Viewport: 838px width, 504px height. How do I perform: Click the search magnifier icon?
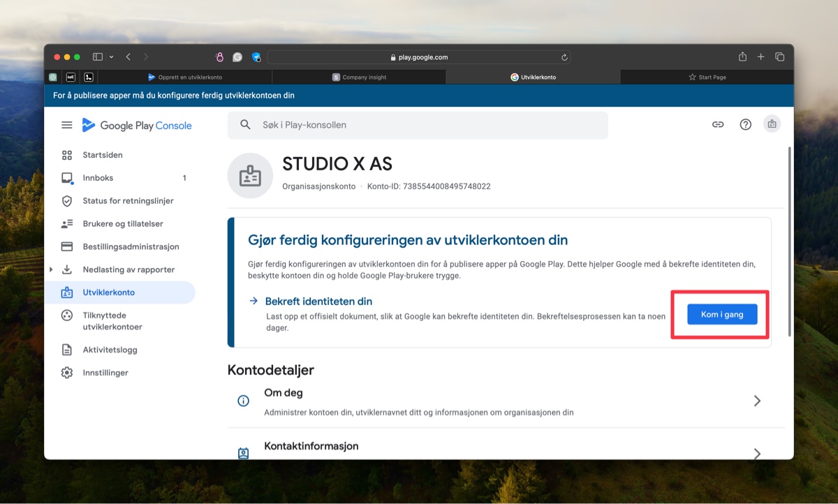coord(245,125)
